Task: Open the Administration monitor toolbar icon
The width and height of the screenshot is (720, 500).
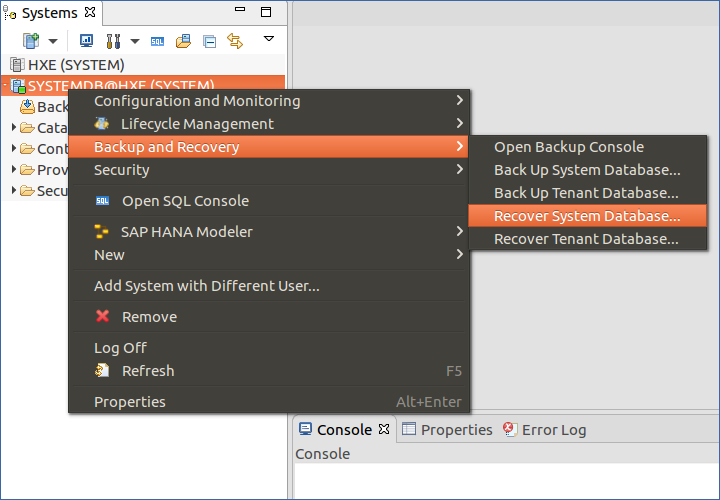Action: (x=86, y=41)
